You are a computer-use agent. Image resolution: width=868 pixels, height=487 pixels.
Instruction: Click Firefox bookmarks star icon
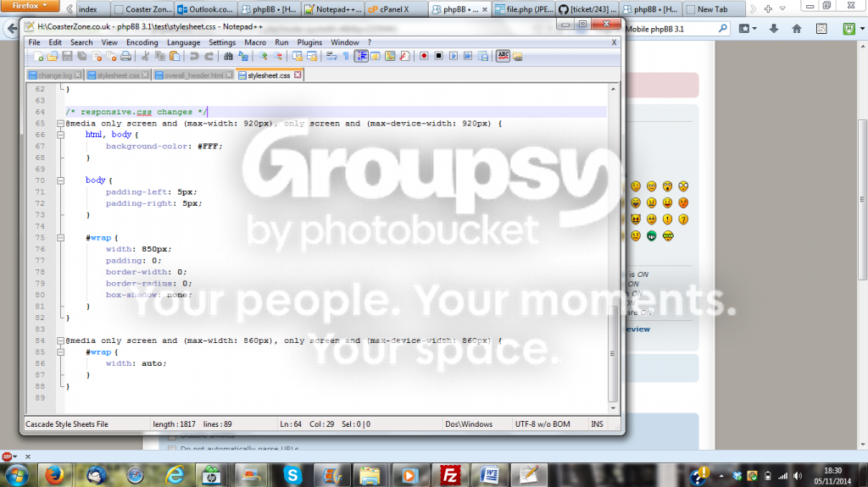coord(744,29)
